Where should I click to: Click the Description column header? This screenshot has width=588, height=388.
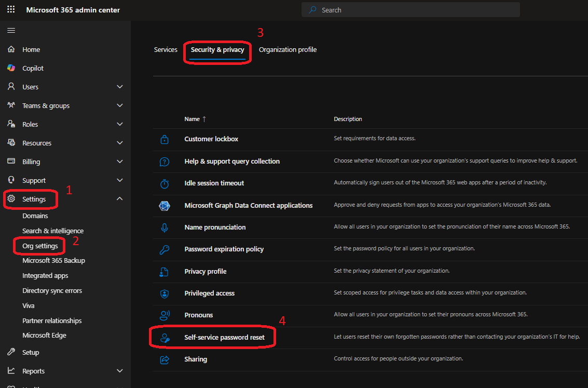click(348, 119)
